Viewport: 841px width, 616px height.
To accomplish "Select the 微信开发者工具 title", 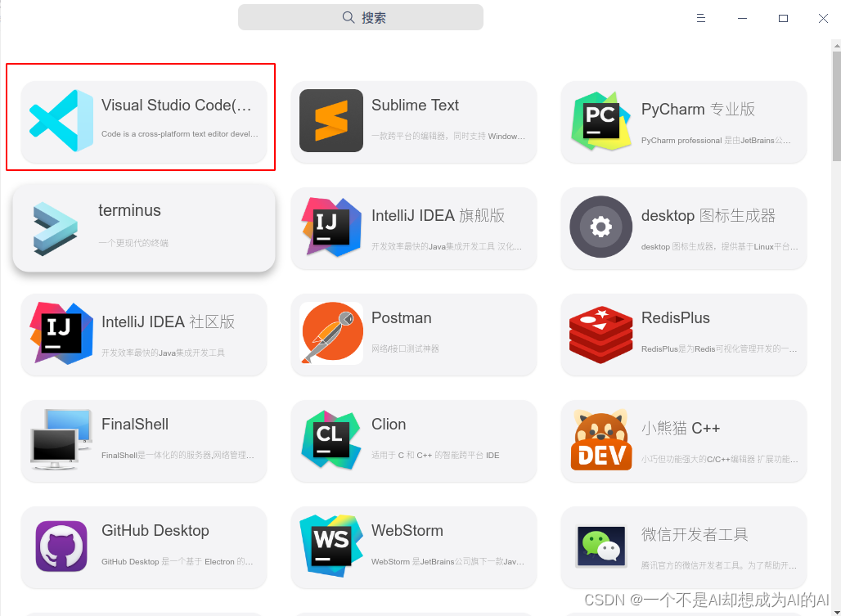I will coord(694,534).
